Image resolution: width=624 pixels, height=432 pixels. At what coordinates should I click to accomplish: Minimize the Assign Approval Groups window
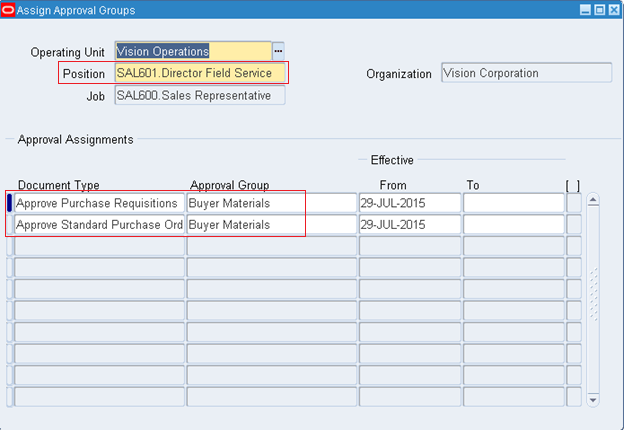tap(583, 10)
